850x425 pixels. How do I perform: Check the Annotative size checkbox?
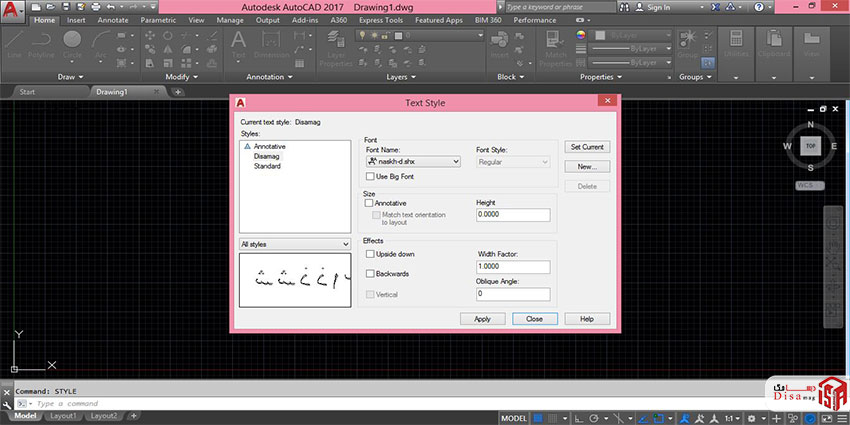tap(370, 203)
